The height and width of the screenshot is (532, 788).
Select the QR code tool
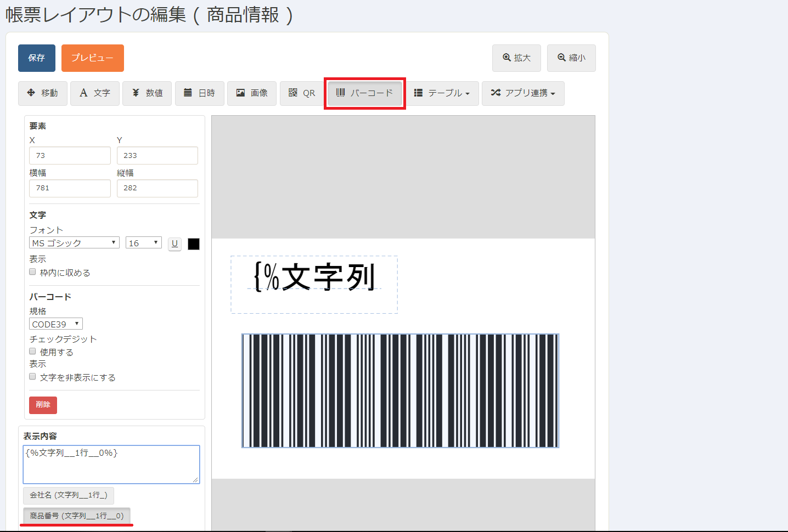(302, 93)
